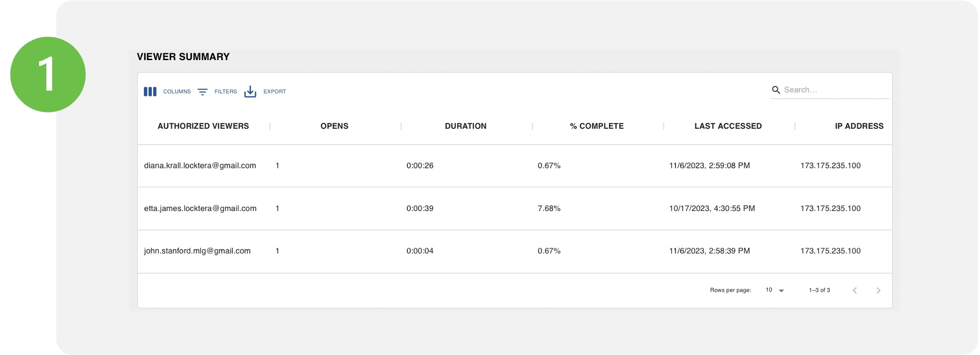Click the Export download icon
This screenshot has height=355, width=980.
point(250,92)
